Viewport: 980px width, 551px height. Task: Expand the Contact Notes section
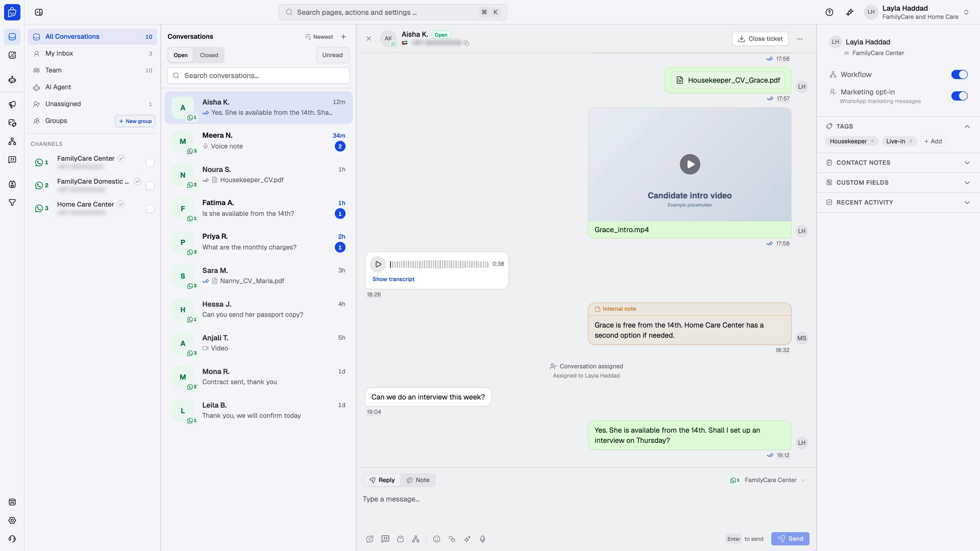tap(899, 163)
